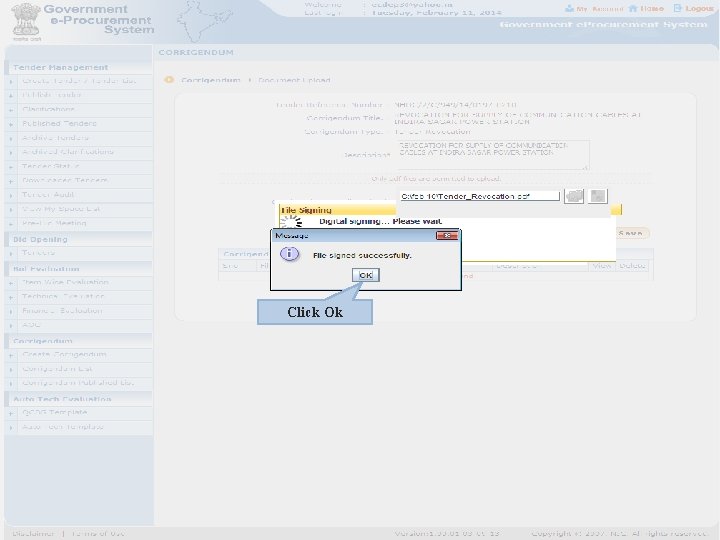Click the Auto Tech Evaluation section header

(62, 399)
